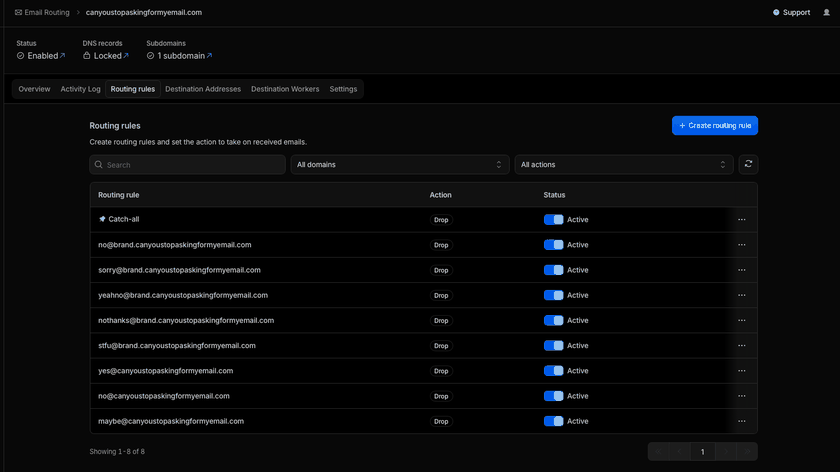Screen dimensions: 840x472
Task: Go to the previous page arrow
Action: 679,452
